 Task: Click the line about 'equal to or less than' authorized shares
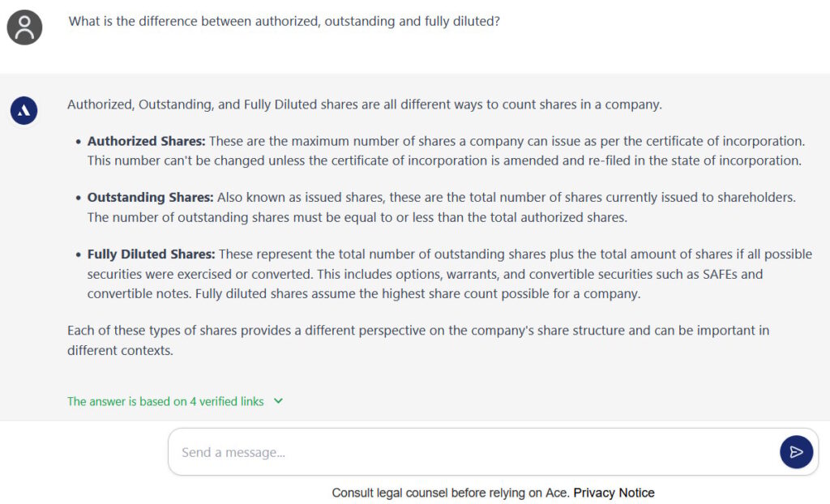click(x=357, y=216)
